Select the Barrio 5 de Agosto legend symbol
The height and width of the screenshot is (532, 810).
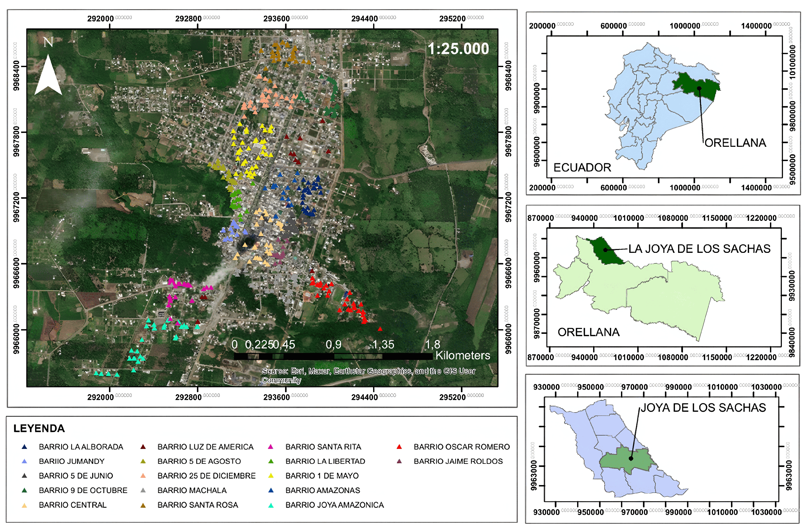pyautogui.click(x=143, y=462)
